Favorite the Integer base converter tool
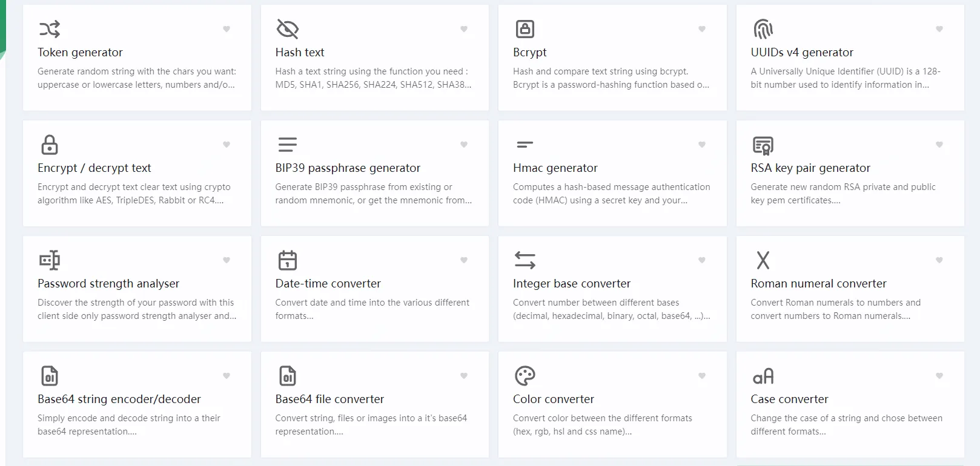The height and width of the screenshot is (466, 980). tap(702, 260)
